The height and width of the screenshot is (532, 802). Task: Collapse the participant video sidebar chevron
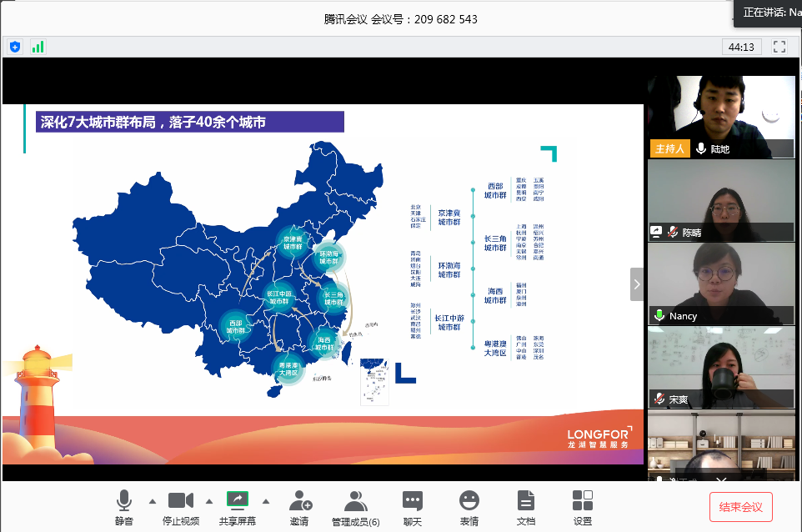coord(637,284)
